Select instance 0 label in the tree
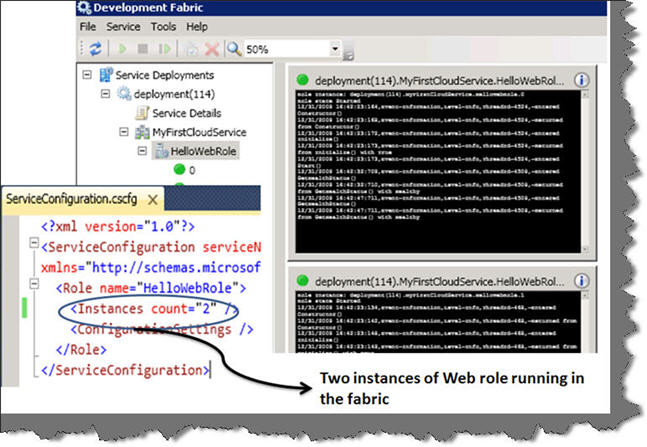The width and height of the screenshot is (647, 447). click(192, 170)
